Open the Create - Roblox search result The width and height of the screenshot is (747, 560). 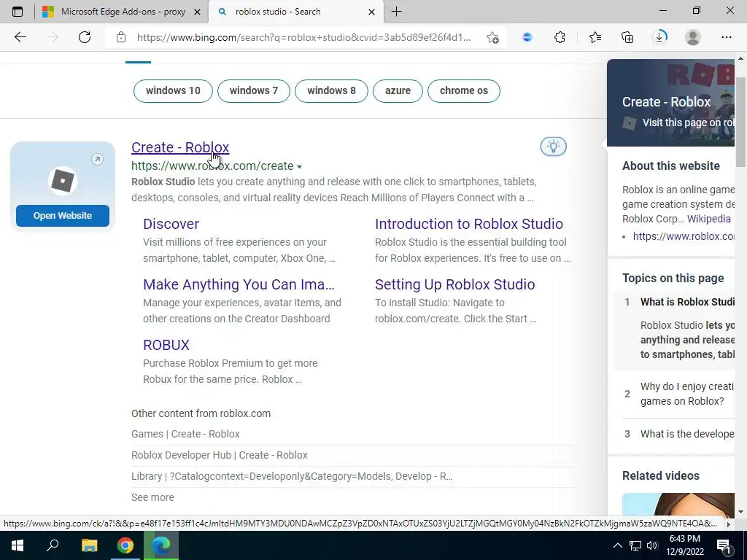pos(180,147)
